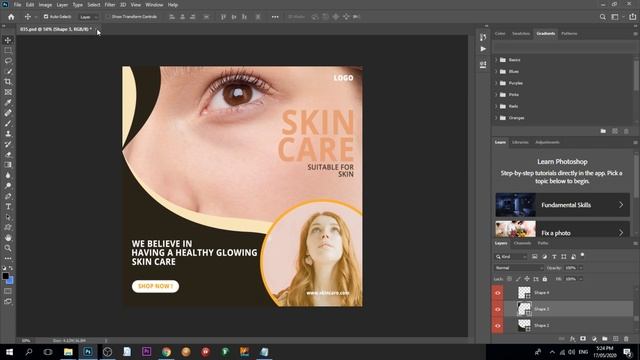Switch to the Adjustments tab
This screenshot has width=640, height=360.
[x=547, y=142]
